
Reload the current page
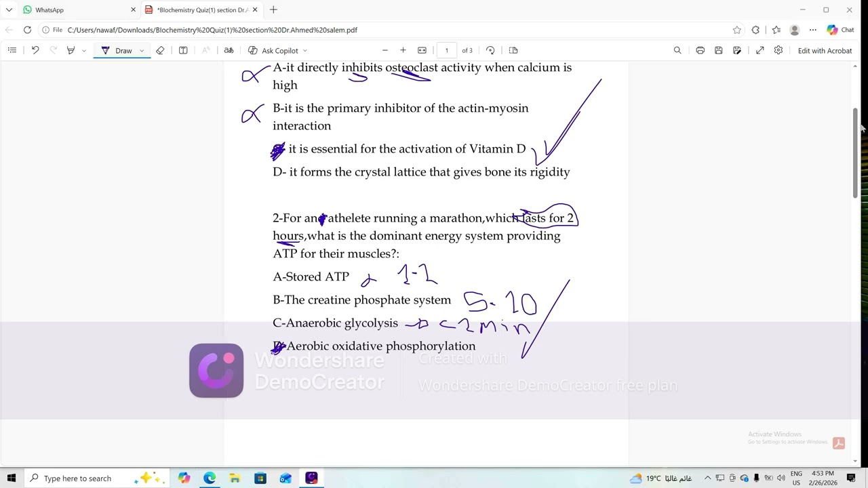point(27,30)
